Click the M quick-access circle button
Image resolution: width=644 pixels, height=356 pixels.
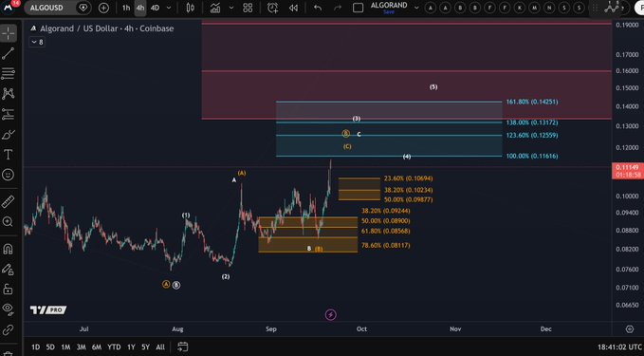point(534,8)
